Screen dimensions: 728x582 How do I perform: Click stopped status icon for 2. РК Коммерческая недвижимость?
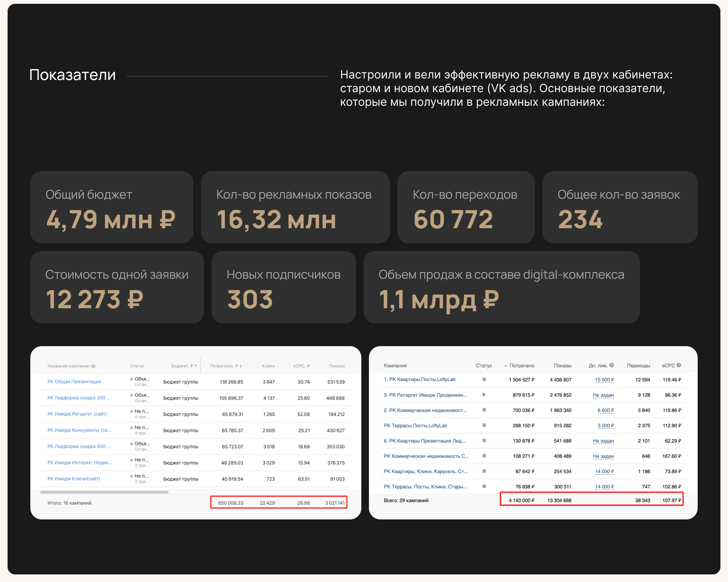[x=484, y=410]
